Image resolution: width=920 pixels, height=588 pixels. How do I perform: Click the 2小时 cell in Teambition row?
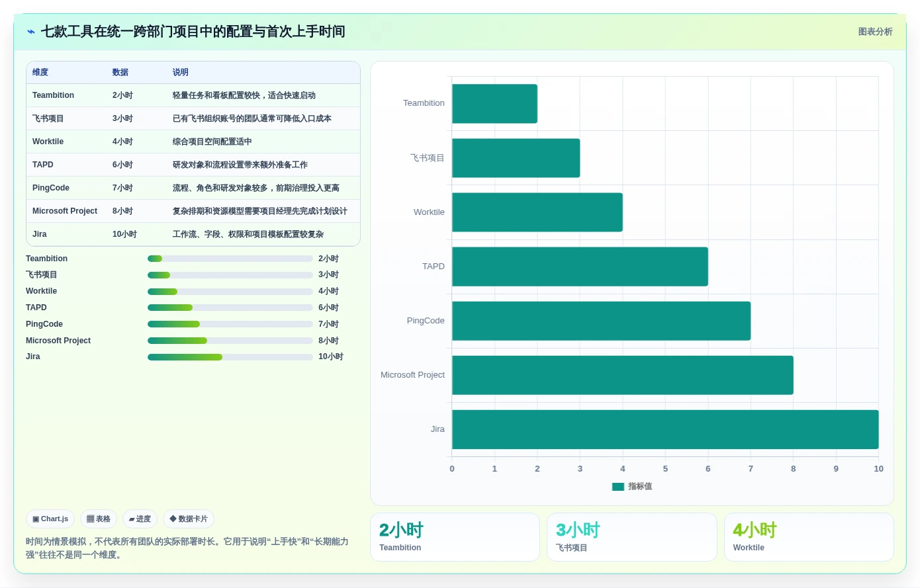[122, 95]
